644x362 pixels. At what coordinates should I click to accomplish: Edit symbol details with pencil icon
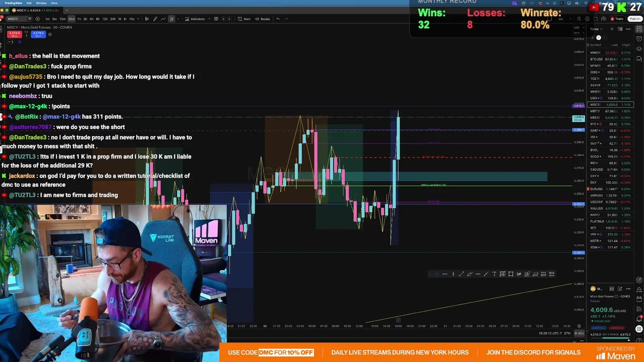click(620, 289)
